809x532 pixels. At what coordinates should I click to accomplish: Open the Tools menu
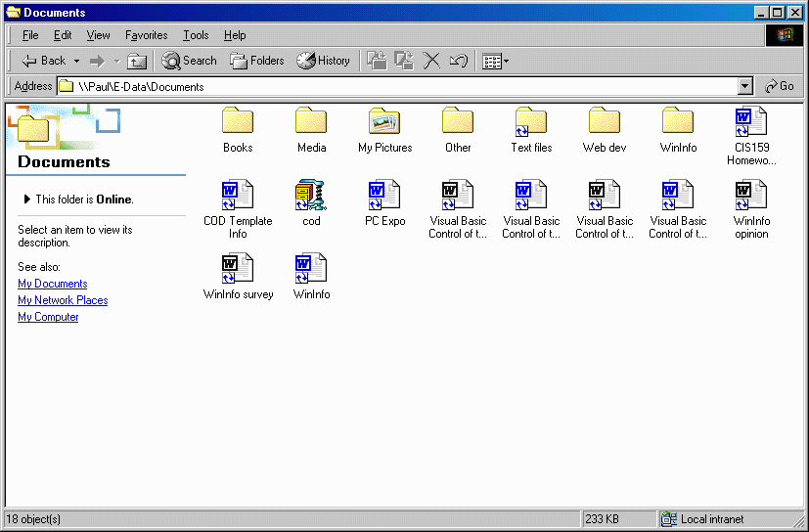(x=196, y=35)
